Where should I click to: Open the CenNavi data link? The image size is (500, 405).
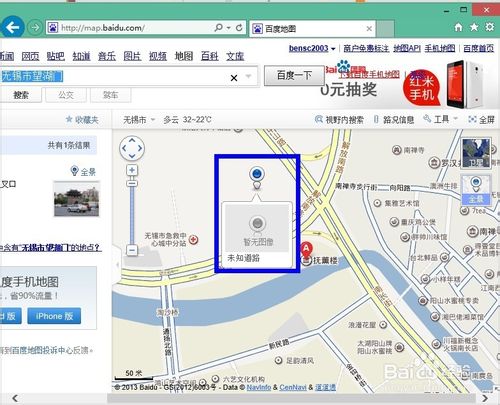click(x=293, y=387)
